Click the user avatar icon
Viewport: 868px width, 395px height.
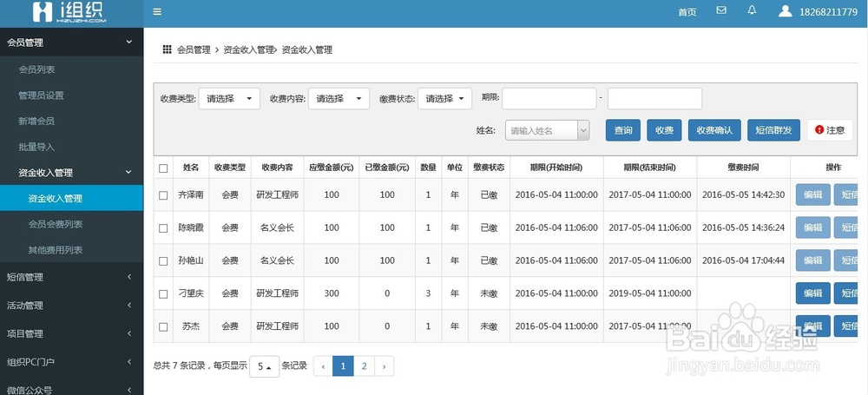785,11
